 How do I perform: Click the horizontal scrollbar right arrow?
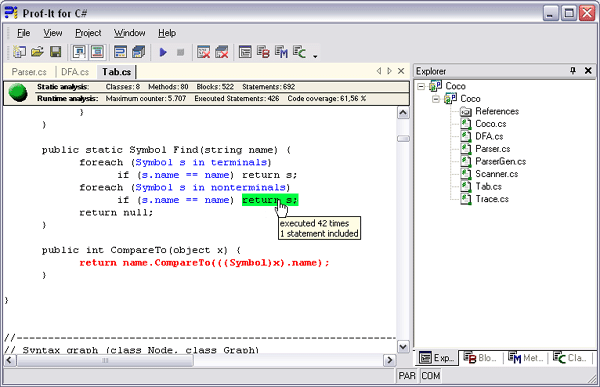point(390,360)
